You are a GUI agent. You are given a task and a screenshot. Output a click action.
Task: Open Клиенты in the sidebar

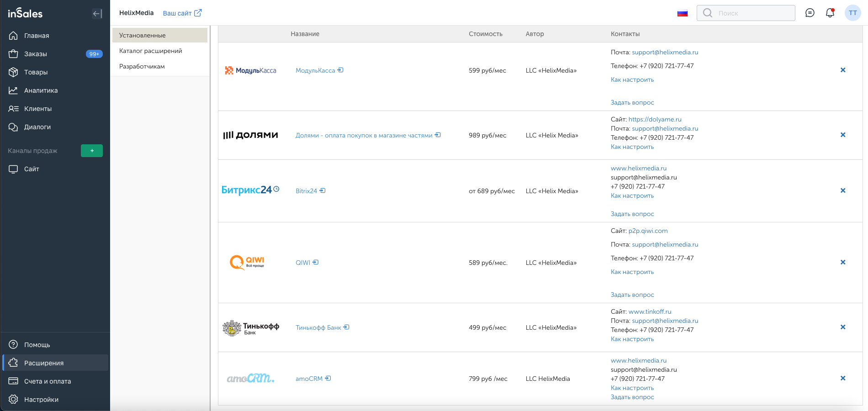[x=55, y=109]
